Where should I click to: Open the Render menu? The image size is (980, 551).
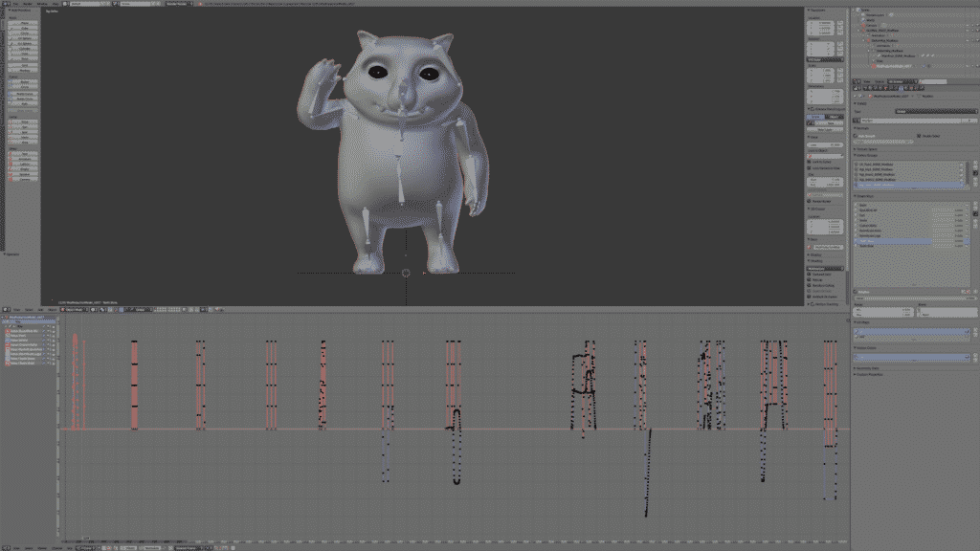click(28, 3)
